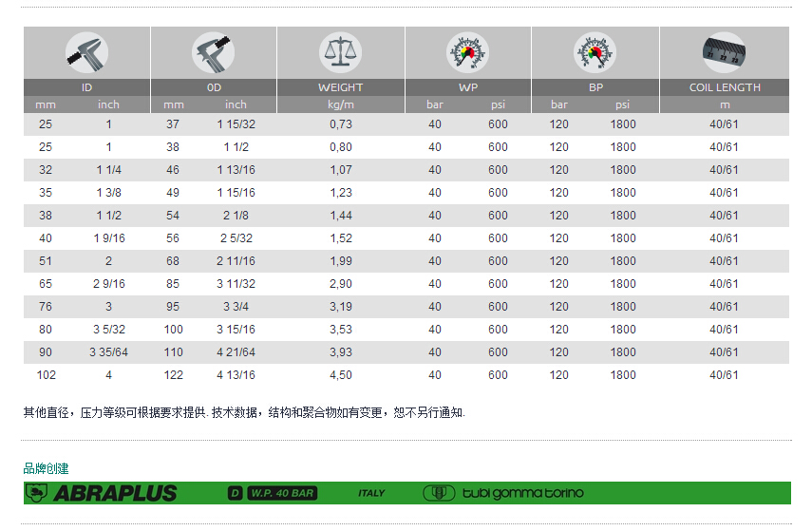Click the working pressure gauge icon
Image resolution: width=812 pixels, height=531 pixels.
(467, 52)
